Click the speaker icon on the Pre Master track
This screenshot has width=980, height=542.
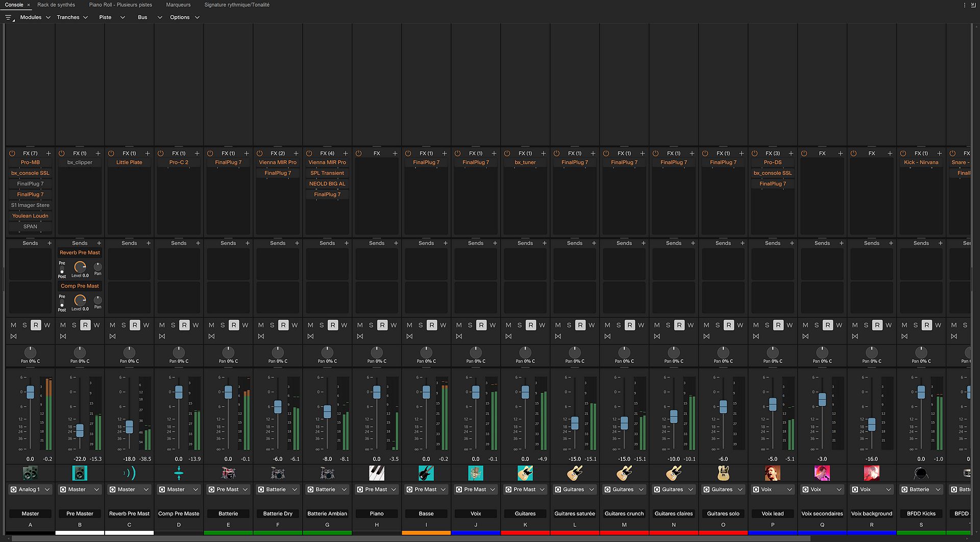pos(80,473)
